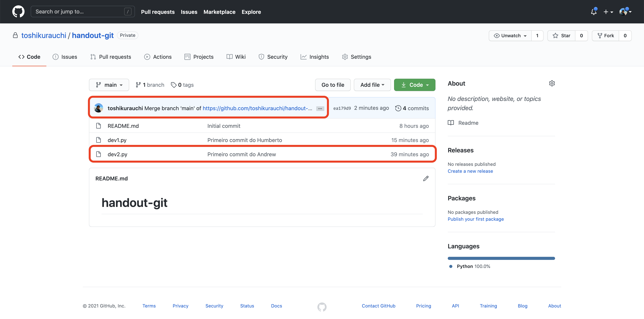Screen dimensions: 644x319
Task: Click the book icon next to Readme
Action: (x=451, y=123)
